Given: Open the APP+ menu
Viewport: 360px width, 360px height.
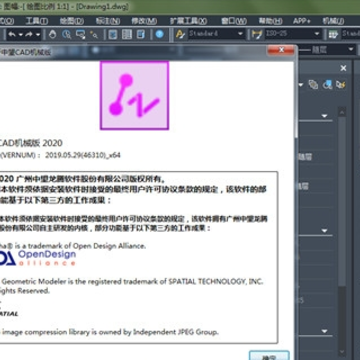Looking at the screenshot, I should [x=302, y=21].
